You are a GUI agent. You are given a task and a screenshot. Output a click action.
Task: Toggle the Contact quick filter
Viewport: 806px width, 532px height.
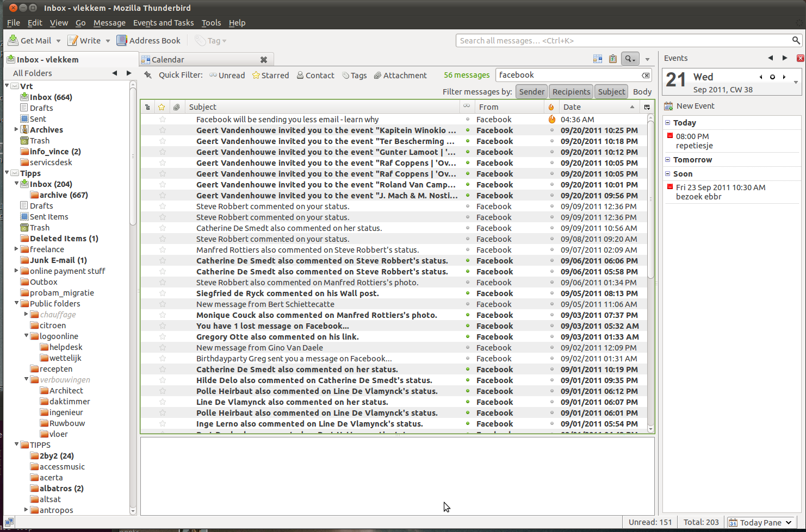click(315, 76)
